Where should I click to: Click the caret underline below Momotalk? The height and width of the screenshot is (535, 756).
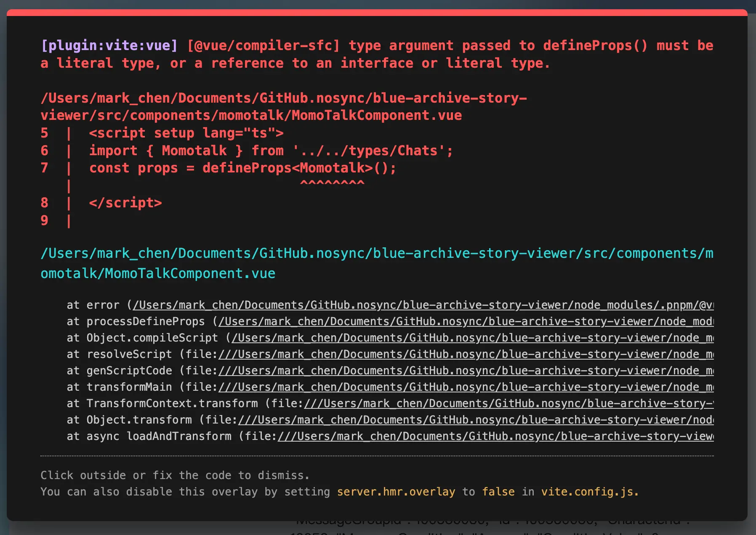332,183
